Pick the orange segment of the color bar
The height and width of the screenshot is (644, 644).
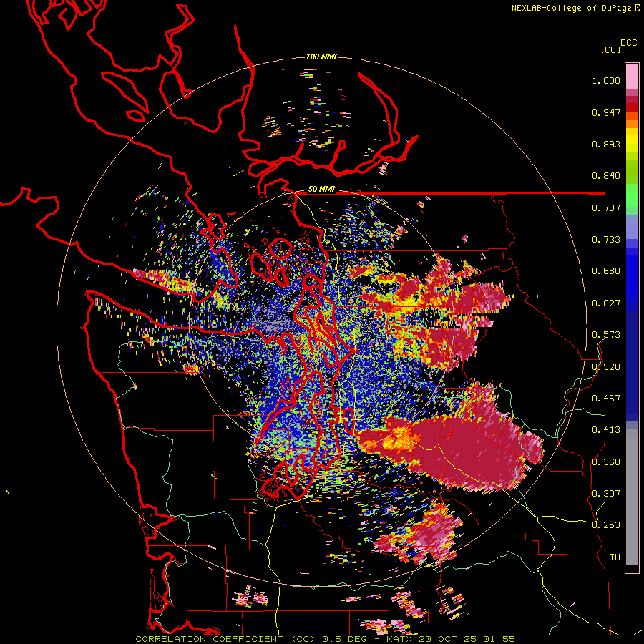632,124
